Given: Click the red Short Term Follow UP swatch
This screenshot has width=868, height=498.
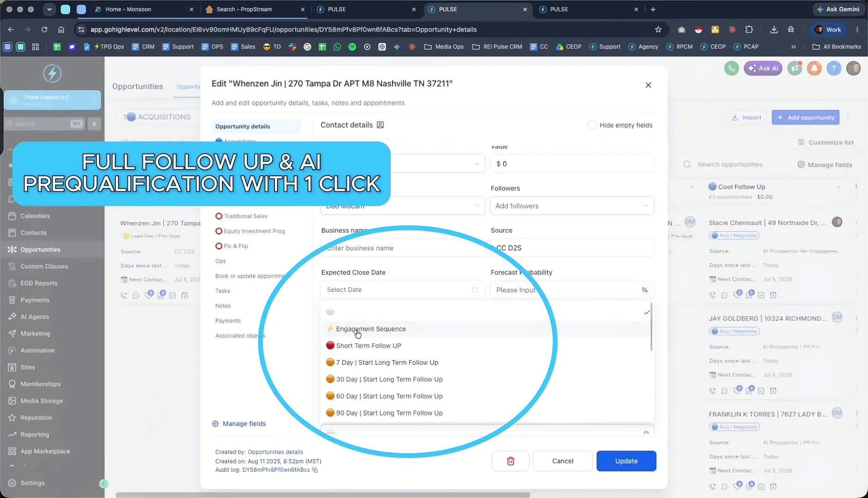Looking at the screenshot, I should [x=330, y=345].
